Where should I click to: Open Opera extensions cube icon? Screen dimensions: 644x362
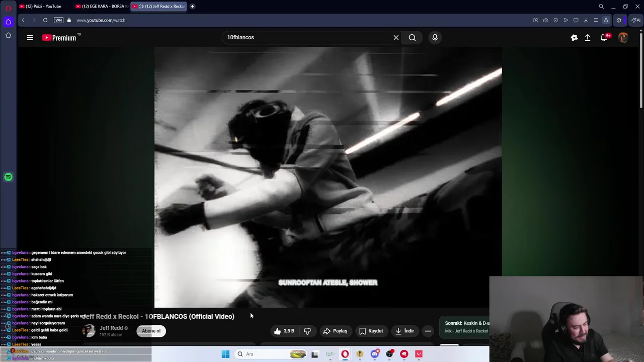point(619,20)
